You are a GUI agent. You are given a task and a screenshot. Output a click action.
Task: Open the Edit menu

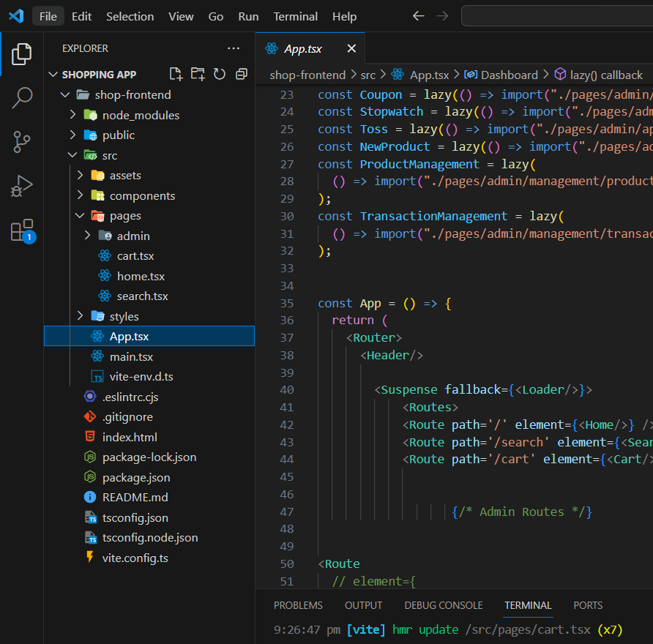82,16
